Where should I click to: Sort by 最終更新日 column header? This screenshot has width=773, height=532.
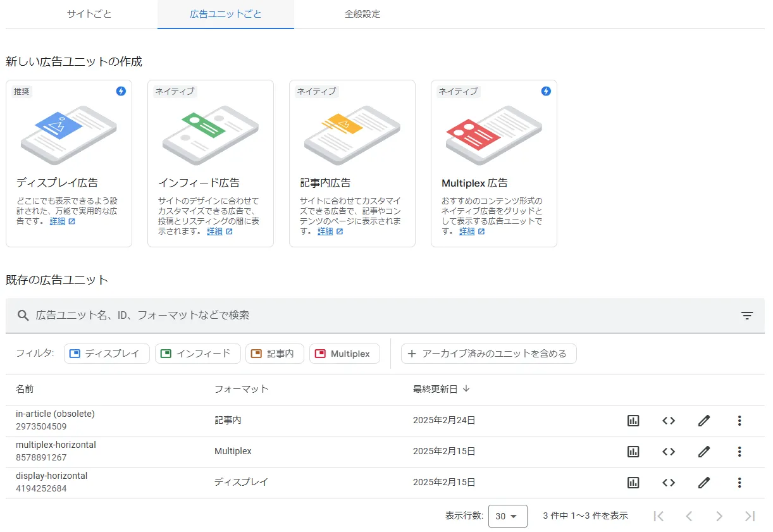click(x=435, y=388)
